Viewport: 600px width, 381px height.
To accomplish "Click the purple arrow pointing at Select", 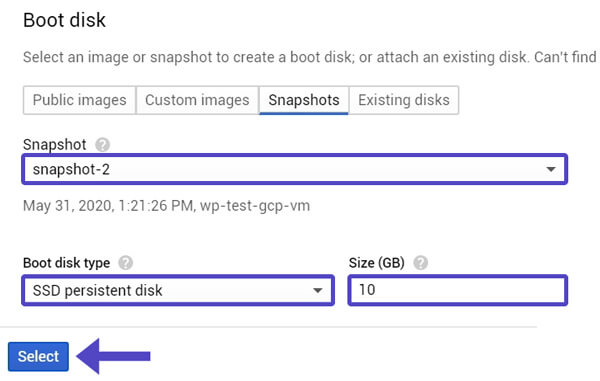I will 114,356.
